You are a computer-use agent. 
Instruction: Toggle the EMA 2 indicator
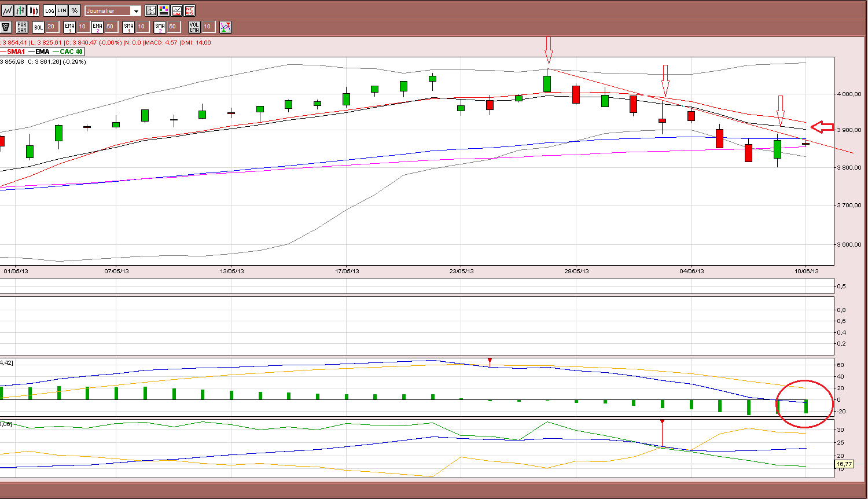(97, 27)
